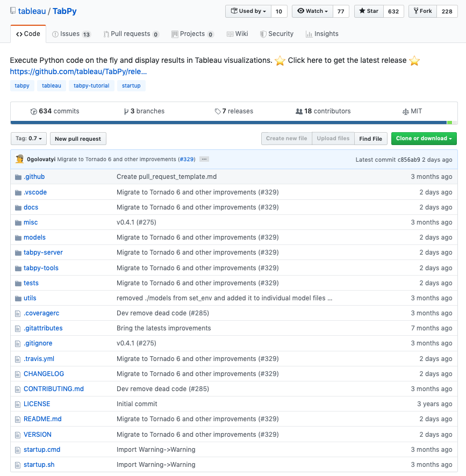Click the Create new file button

tap(286, 139)
